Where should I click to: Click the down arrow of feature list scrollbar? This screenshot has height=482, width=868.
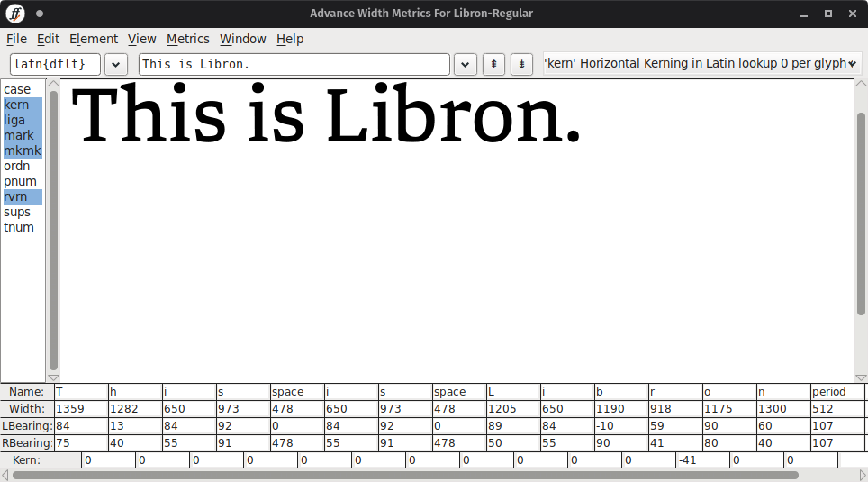click(53, 377)
